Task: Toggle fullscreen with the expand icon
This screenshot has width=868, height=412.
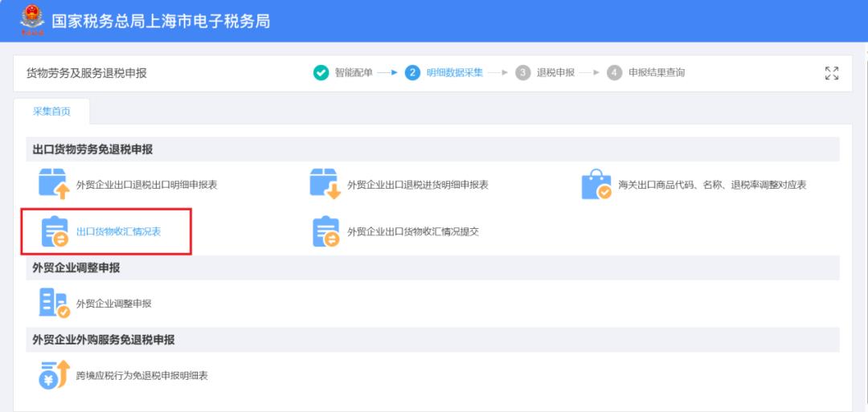Action: (x=832, y=73)
